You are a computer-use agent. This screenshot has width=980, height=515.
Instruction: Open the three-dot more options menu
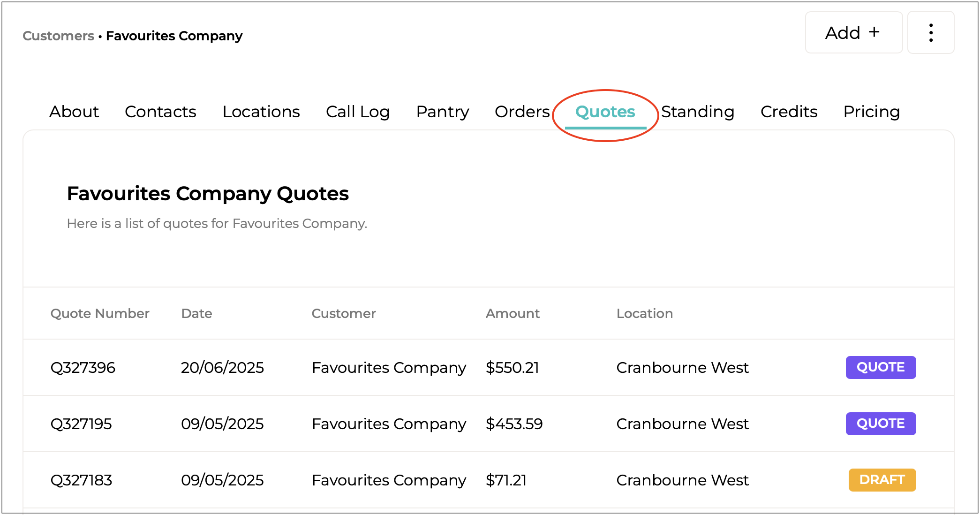(930, 33)
